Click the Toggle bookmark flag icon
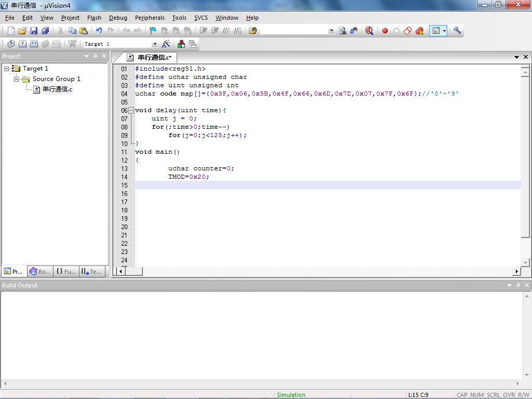 tap(153, 31)
